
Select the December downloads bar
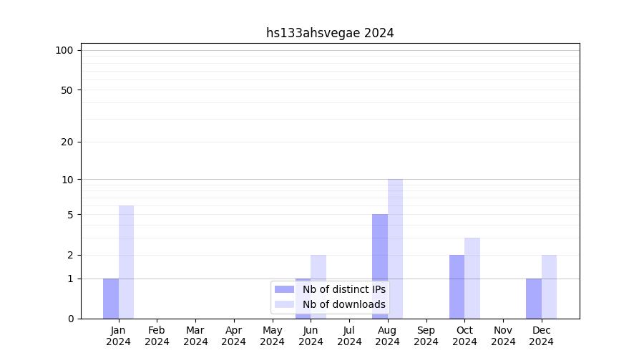[549, 286]
